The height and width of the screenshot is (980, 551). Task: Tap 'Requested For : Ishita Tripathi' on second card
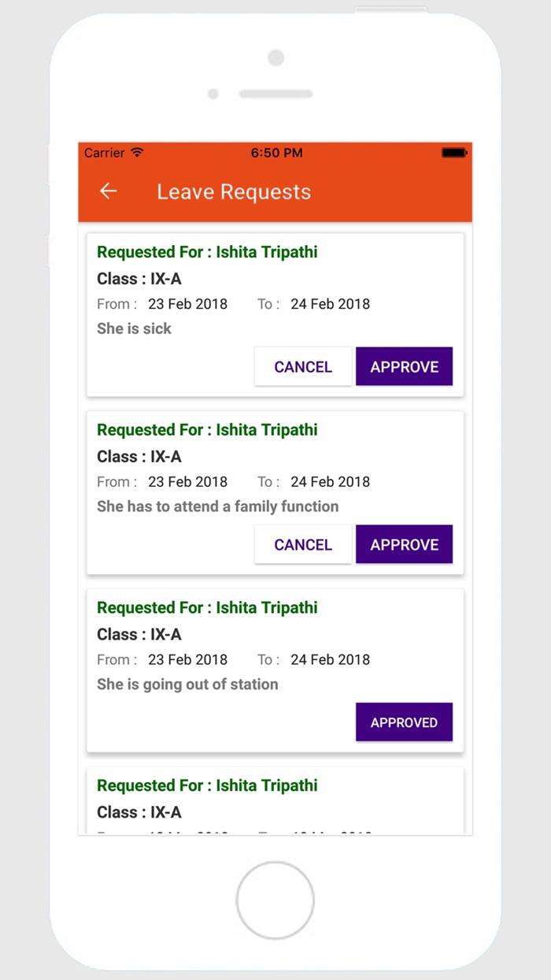click(207, 429)
